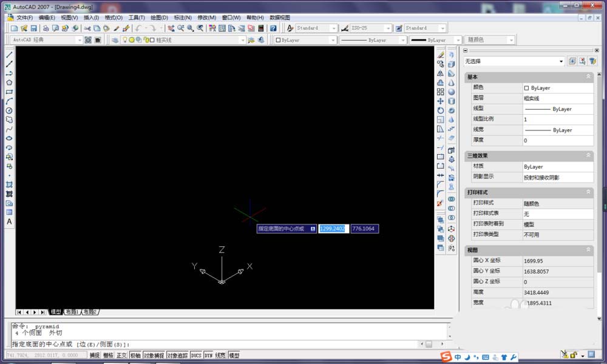Click the 对象捕捉 status bar button
Image resolution: width=607 pixels, height=364 pixels.
pos(154,356)
